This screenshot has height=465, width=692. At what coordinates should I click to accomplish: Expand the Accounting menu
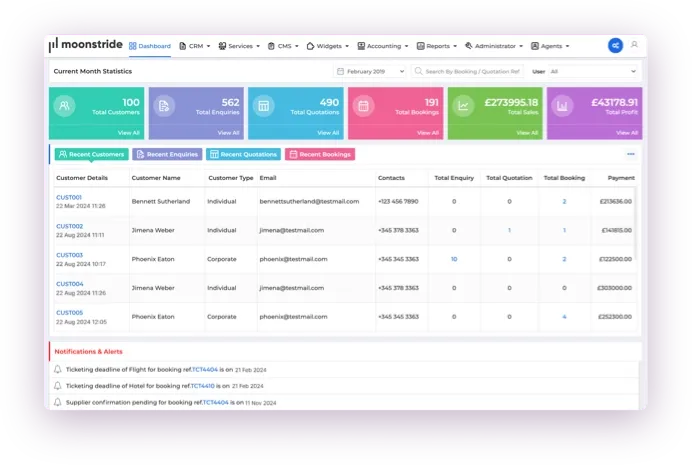tap(383, 46)
